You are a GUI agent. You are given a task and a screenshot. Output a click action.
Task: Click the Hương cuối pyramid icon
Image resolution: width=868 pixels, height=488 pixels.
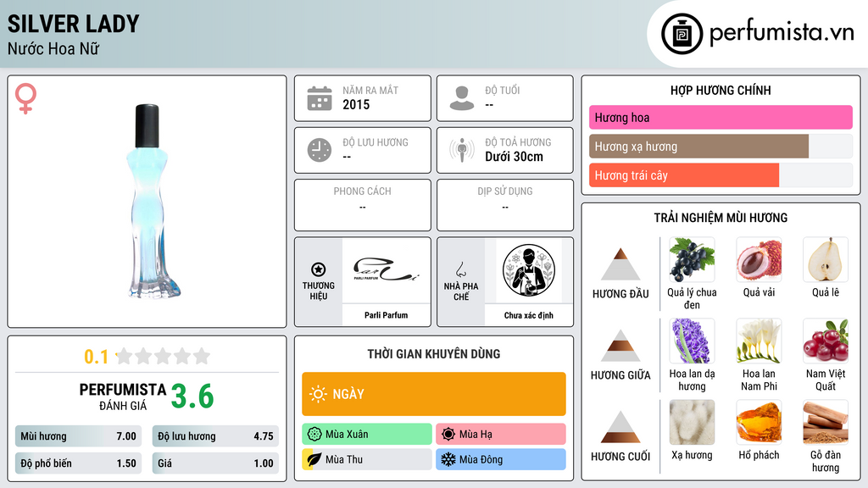620,427
